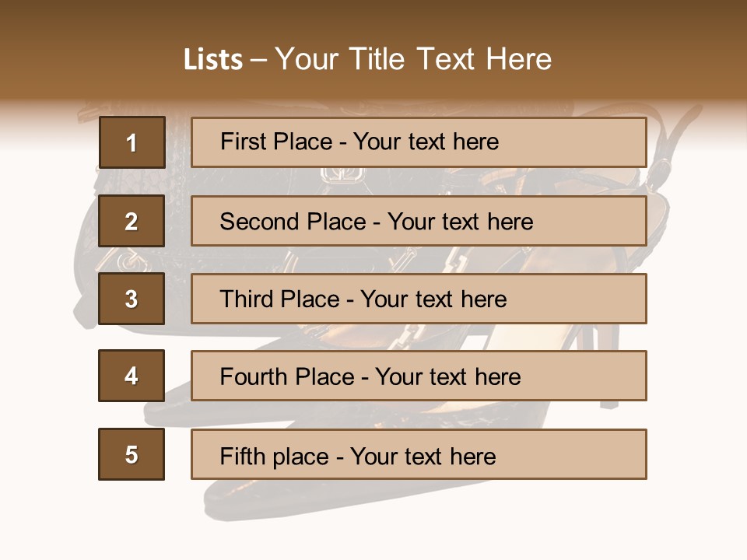Select the First Place text bar
747x560 pixels.
coord(419,142)
